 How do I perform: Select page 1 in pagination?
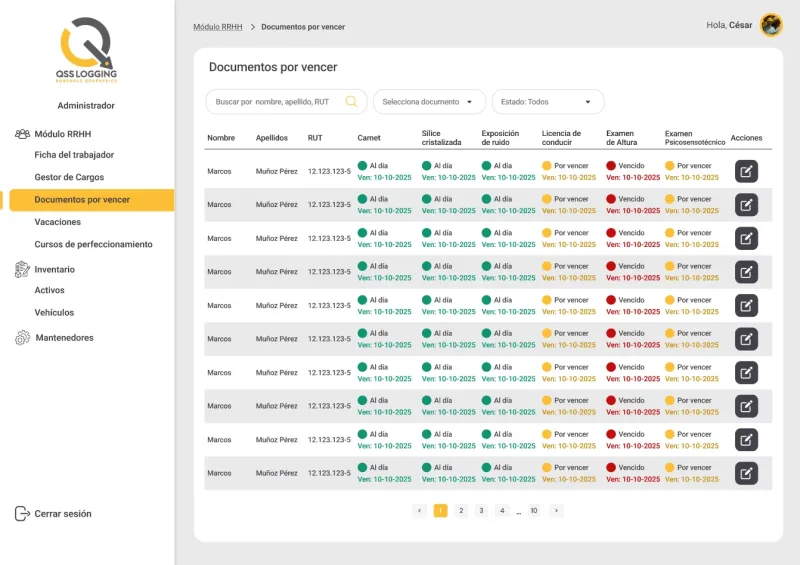click(440, 510)
